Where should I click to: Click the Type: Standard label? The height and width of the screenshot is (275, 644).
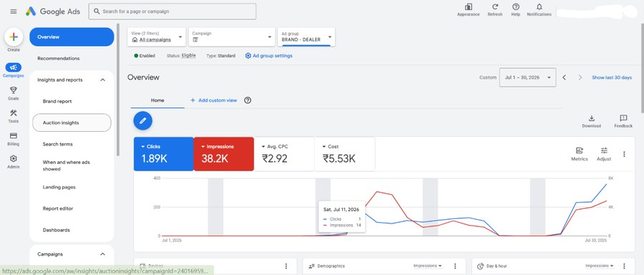[x=221, y=55]
